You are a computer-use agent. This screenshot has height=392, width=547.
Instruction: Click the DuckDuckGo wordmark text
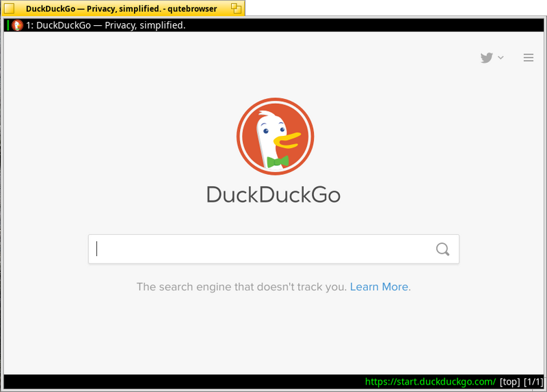(273, 195)
